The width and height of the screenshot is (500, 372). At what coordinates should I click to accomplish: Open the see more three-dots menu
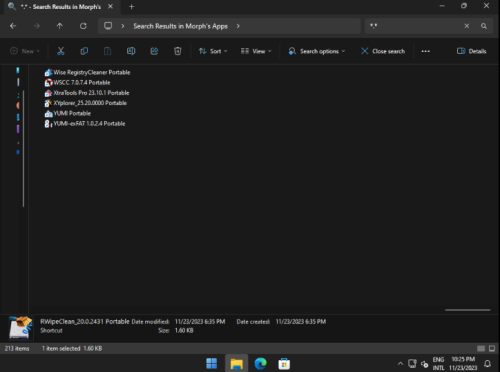tap(426, 51)
